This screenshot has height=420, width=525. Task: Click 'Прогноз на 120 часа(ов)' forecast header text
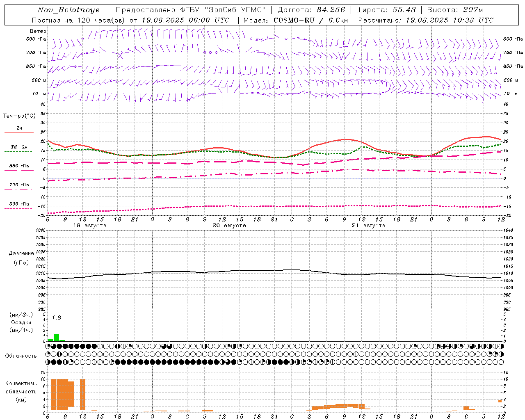point(79,20)
